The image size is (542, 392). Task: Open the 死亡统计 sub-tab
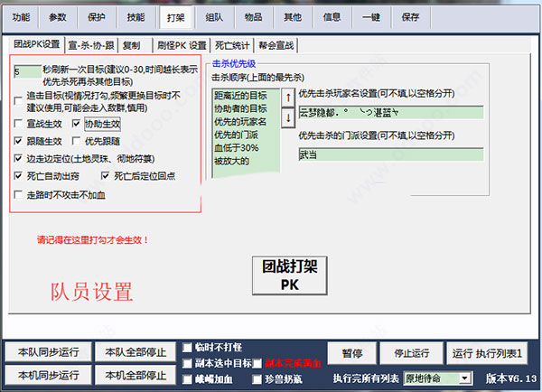(x=232, y=45)
